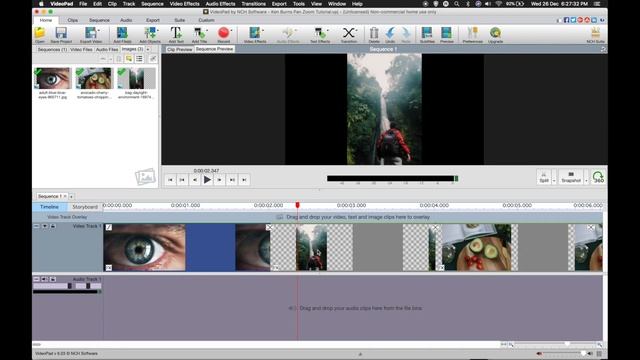Open Video Effects from the toolbar
Screen dimensions: 640x360
coord(255,34)
